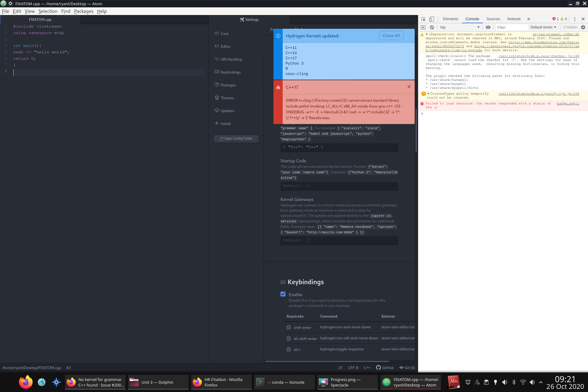Click the Close All button on kernel notification
The height and width of the screenshot is (392, 588).
coord(391,36)
